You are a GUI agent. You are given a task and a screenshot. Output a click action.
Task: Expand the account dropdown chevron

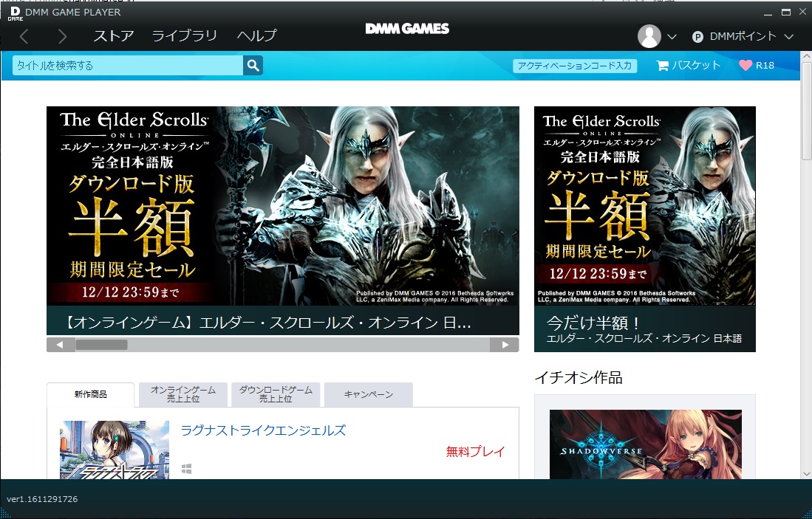[x=672, y=37]
